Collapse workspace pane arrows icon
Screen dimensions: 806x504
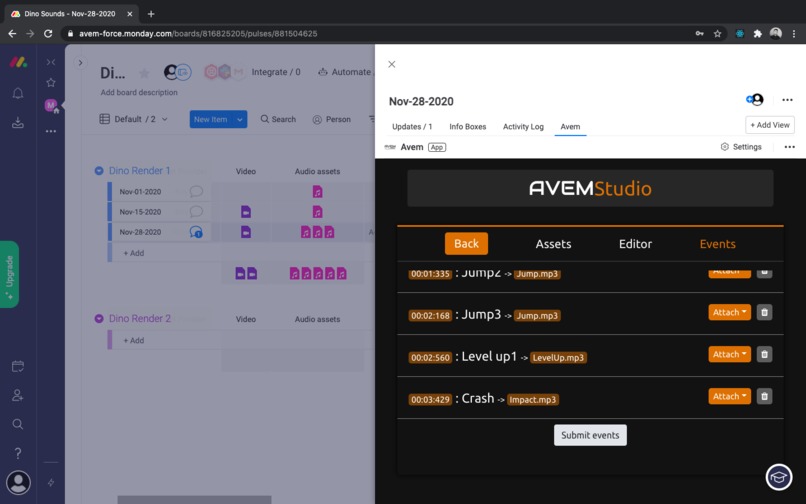tap(51, 62)
